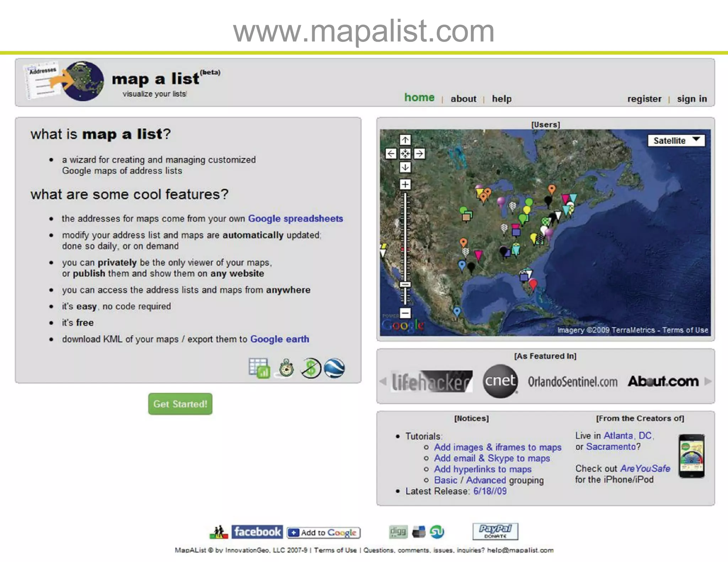Follow the Sacramento link

pyautogui.click(x=611, y=447)
